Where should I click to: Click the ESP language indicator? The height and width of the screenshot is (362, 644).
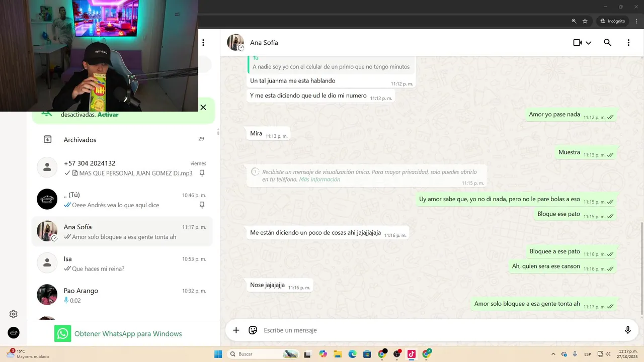(588, 354)
